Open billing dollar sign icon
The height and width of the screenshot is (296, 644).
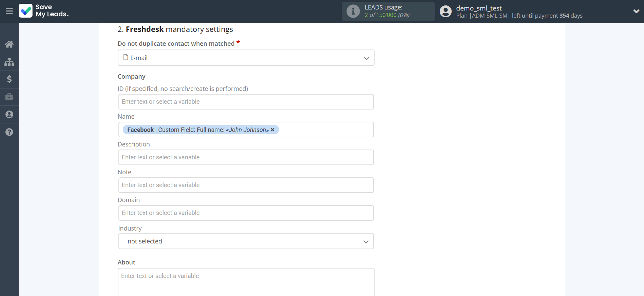9,79
